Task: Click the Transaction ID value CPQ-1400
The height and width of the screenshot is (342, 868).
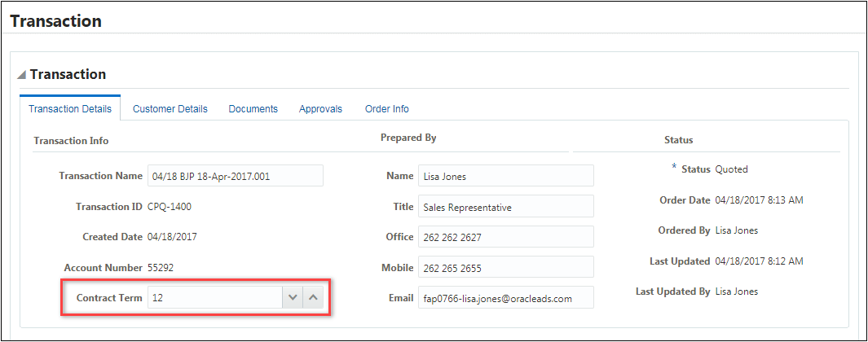Action: pos(170,207)
